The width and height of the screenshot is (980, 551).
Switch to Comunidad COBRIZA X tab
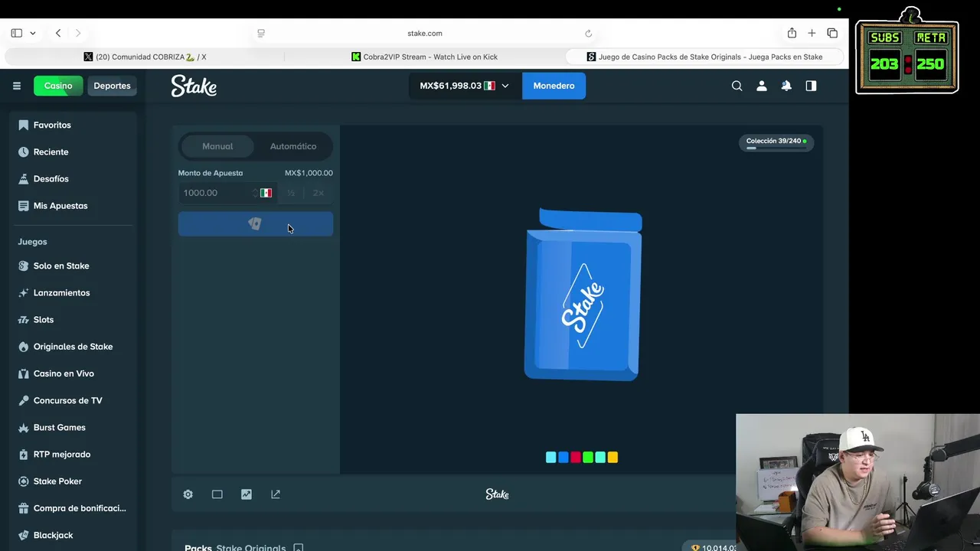pyautogui.click(x=145, y=57)
